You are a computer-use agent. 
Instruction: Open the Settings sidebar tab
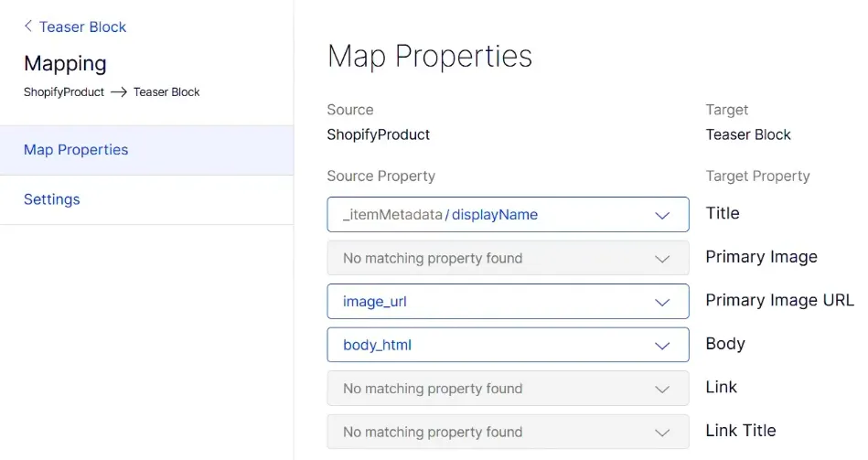tap(146, 200)
